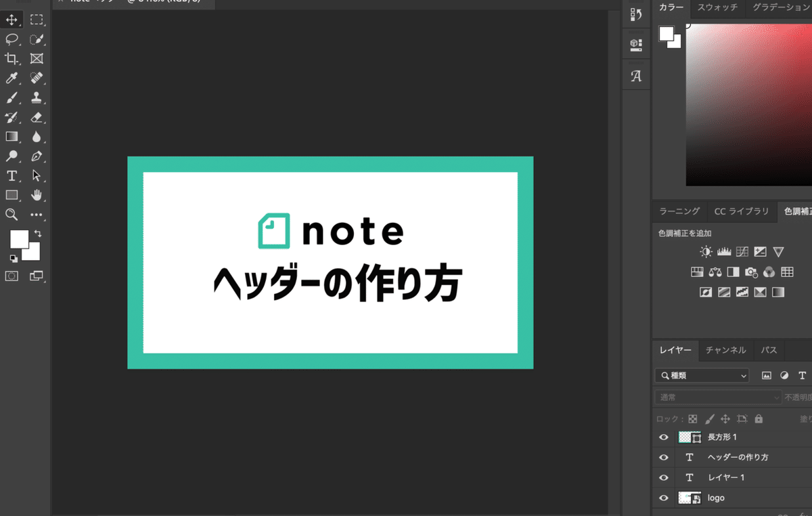Add Brightness/Contrast adjustment
Image resolution: width=812 pixels, height=516 pixels.
706,252
